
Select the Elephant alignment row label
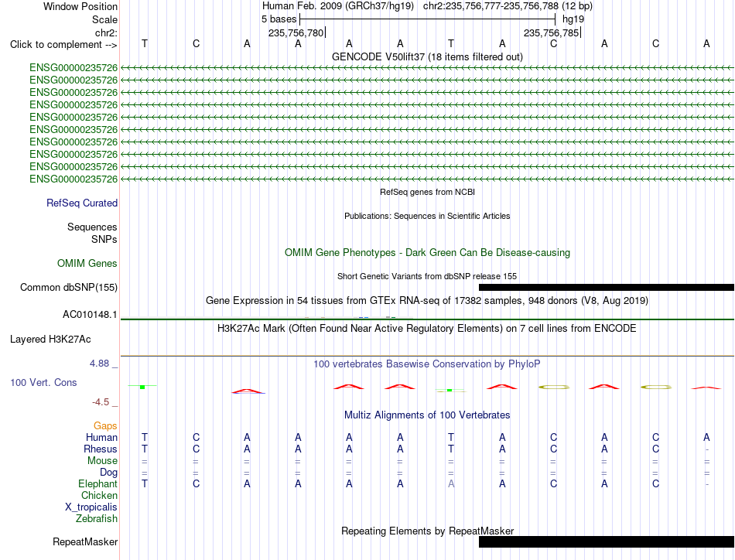(97, 483)
